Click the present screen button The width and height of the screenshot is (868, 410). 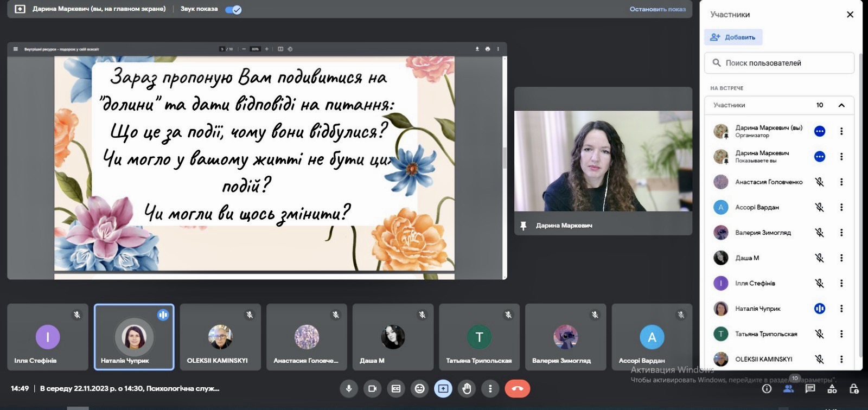[443, 389]
